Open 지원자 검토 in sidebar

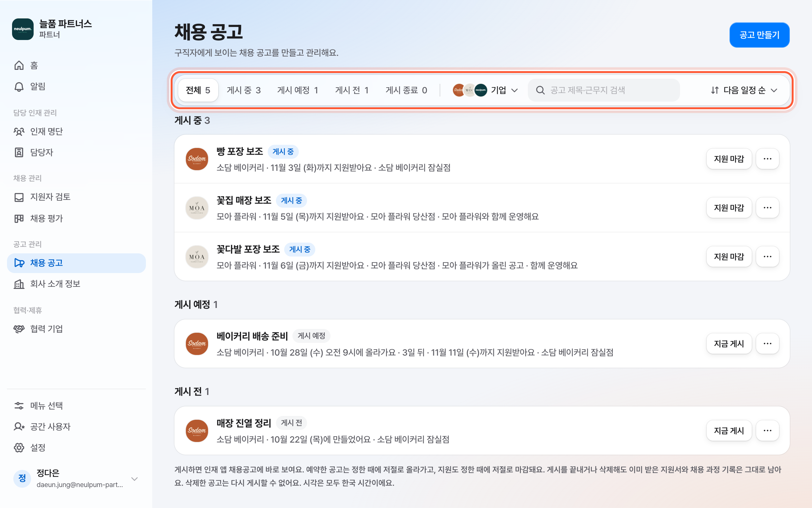pos(76,197)
